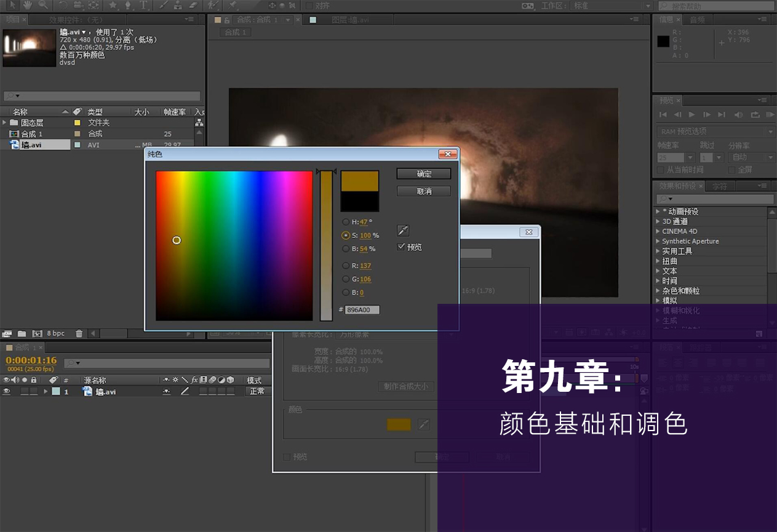This screenshot has width=777, height=532.
Task: Select the blue channel radio button
Action: point(346,293)
